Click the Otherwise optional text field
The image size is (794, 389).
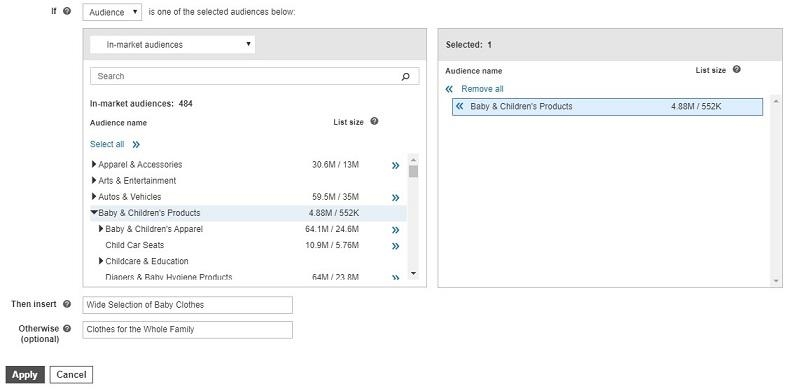pos(187,330)
